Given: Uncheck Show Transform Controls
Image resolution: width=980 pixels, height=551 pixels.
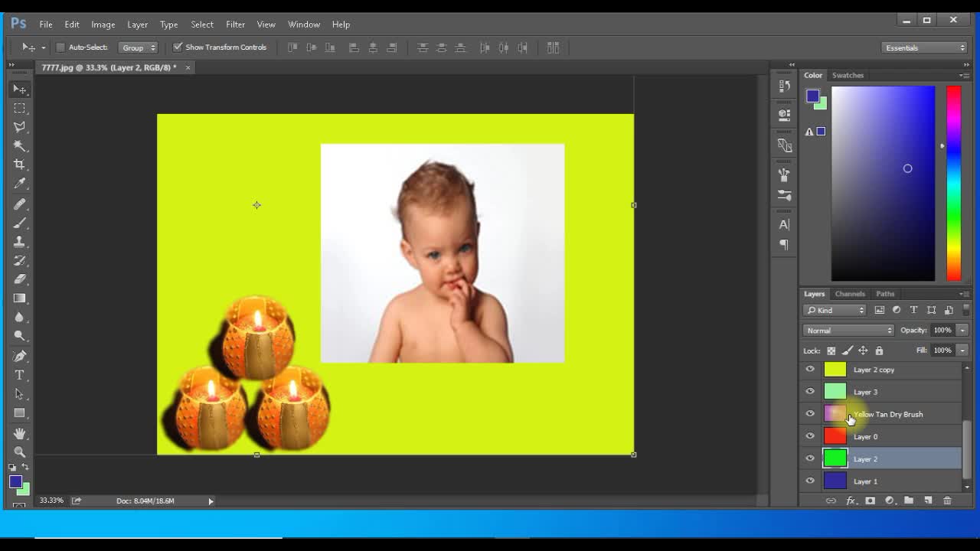Looking at the screenshot, I should tap(178, 47).
